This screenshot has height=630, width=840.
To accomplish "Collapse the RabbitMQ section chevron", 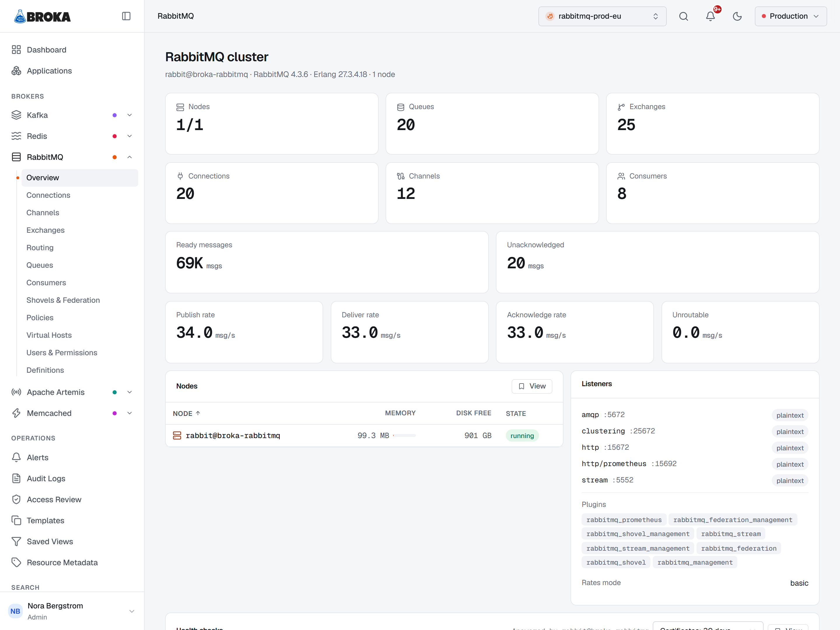I will click(129, 157).
